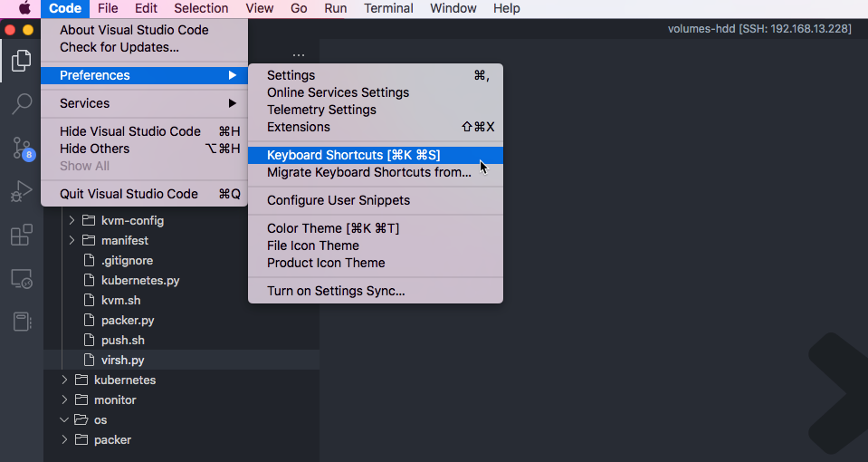Click the file icon beside packer.py
This screenshot has height=462, width=868.
pos(89,320)
